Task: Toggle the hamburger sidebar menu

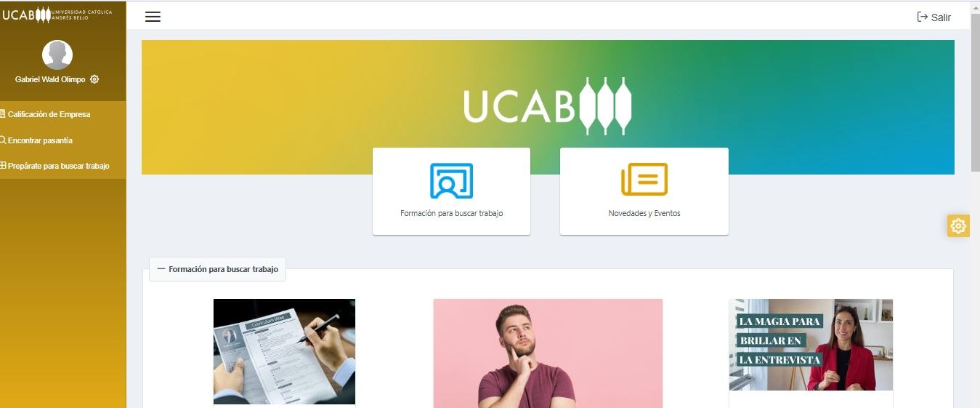Action: 153,17
